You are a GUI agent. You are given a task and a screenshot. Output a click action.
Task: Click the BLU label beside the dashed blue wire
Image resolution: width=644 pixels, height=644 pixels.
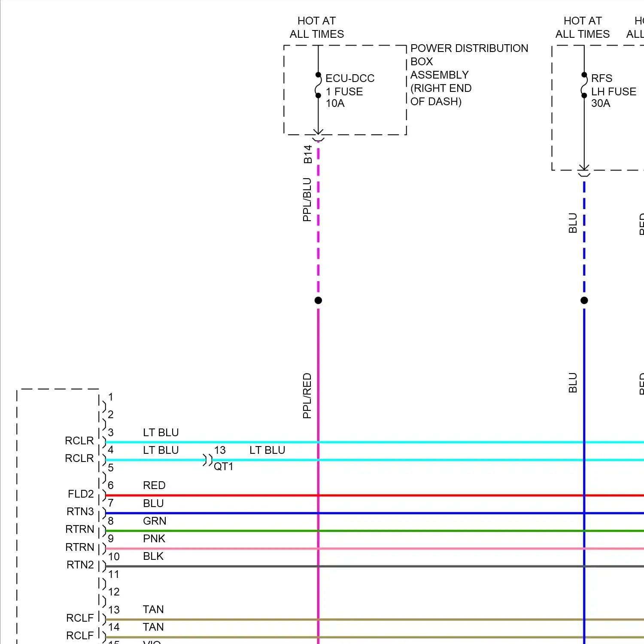point(573,223)
